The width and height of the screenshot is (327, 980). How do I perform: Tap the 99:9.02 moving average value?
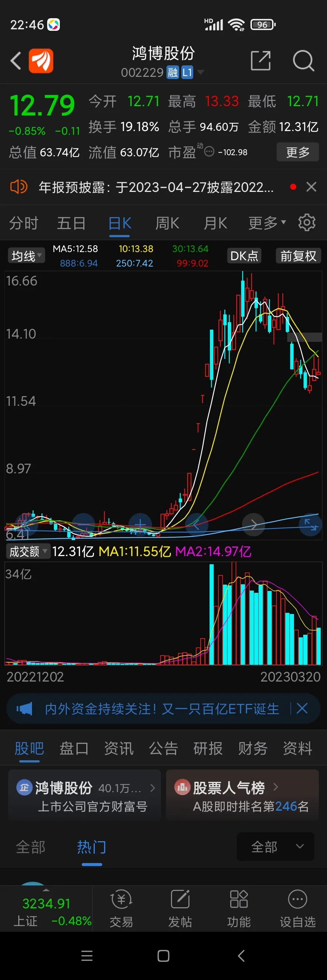[192, 263]
